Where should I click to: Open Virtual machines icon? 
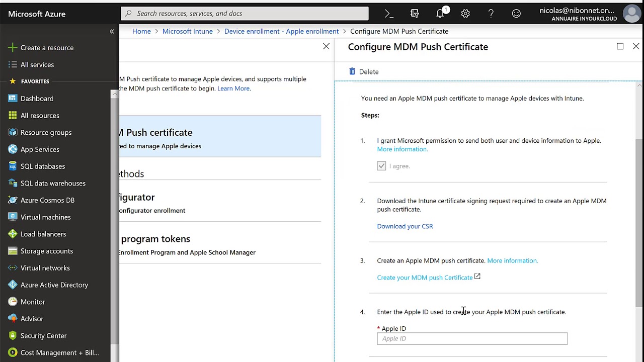13,217
